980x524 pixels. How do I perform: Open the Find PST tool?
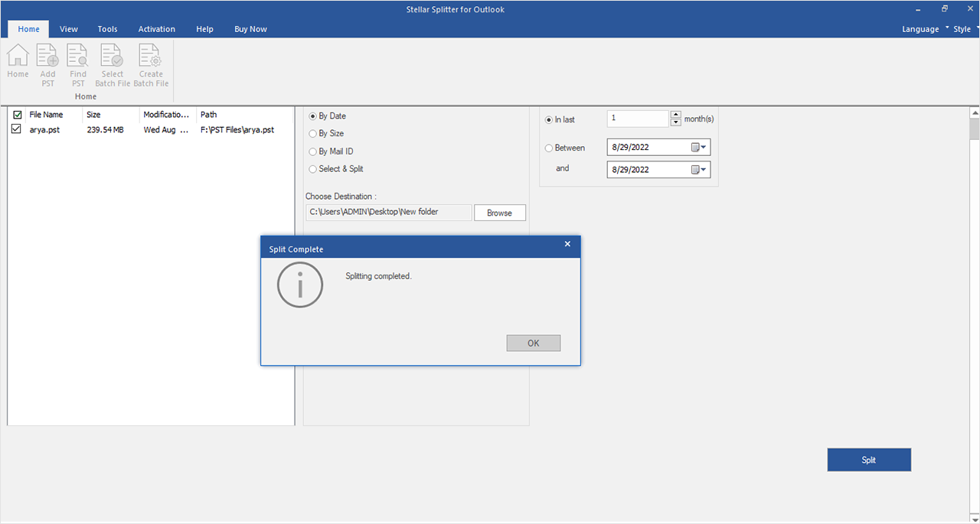coord(78,65)
